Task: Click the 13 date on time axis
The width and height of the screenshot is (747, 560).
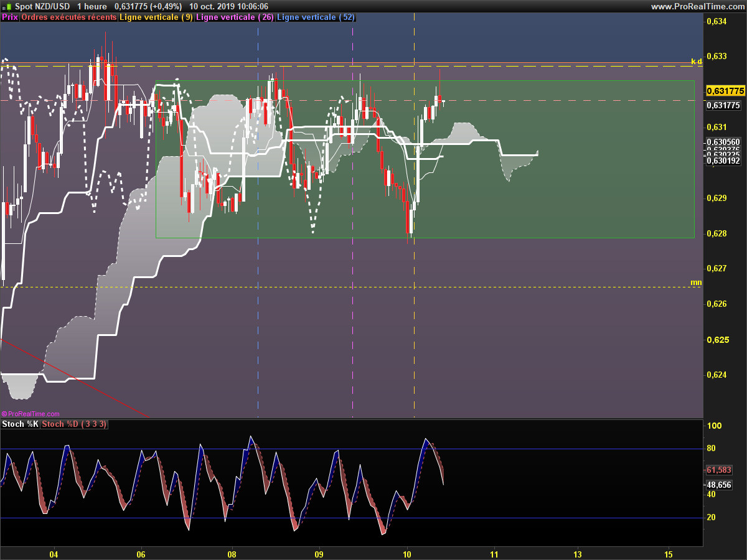Action: [x=578, y=554]
